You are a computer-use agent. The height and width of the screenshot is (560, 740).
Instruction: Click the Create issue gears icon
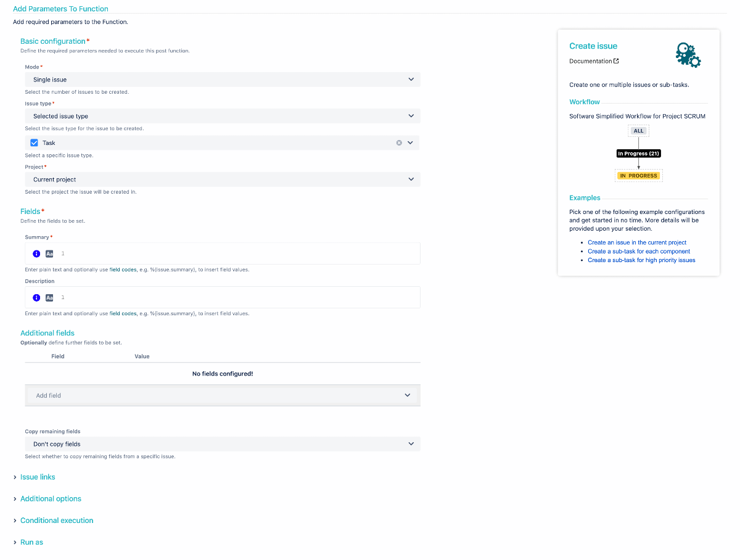[688, 55]
